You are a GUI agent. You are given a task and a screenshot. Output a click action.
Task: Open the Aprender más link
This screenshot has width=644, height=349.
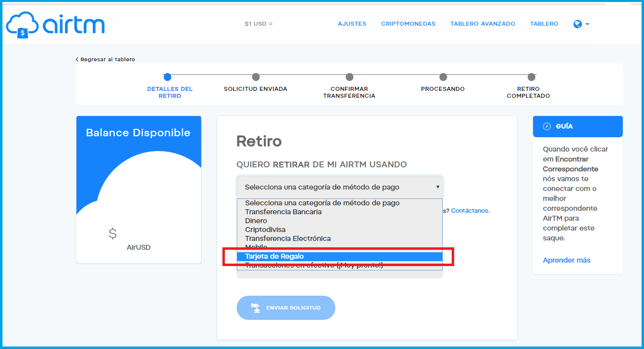(x=567, y=260)
